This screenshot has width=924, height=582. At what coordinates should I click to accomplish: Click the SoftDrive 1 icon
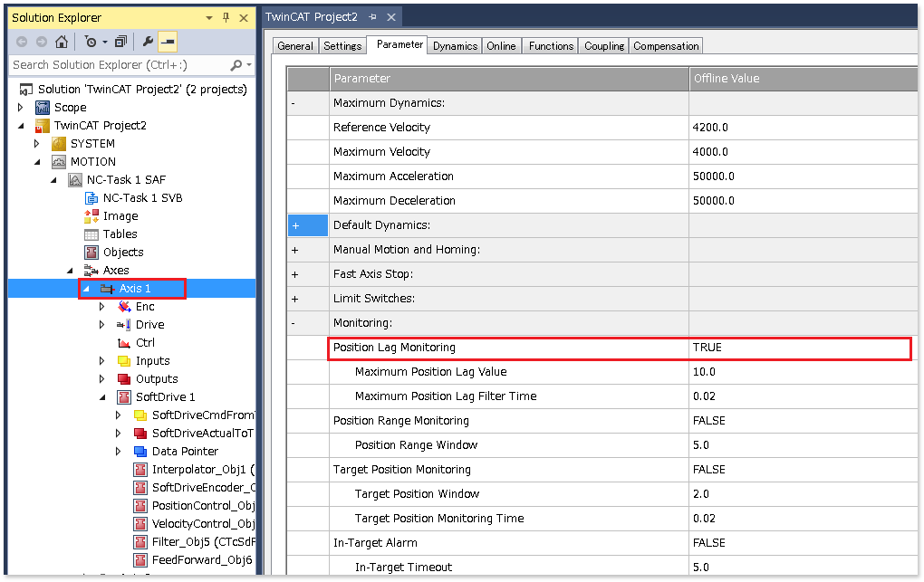[124, 397]
